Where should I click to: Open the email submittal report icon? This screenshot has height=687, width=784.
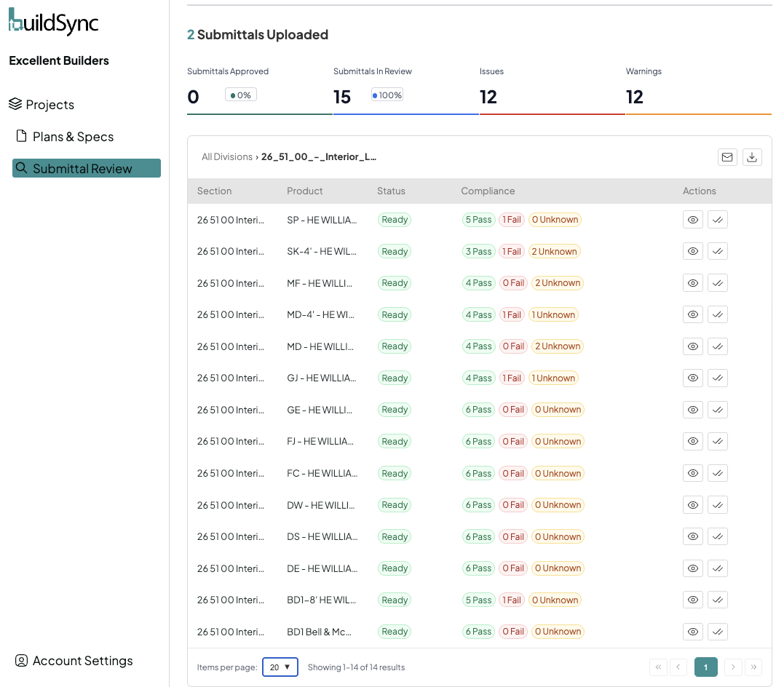coord(727,156)
